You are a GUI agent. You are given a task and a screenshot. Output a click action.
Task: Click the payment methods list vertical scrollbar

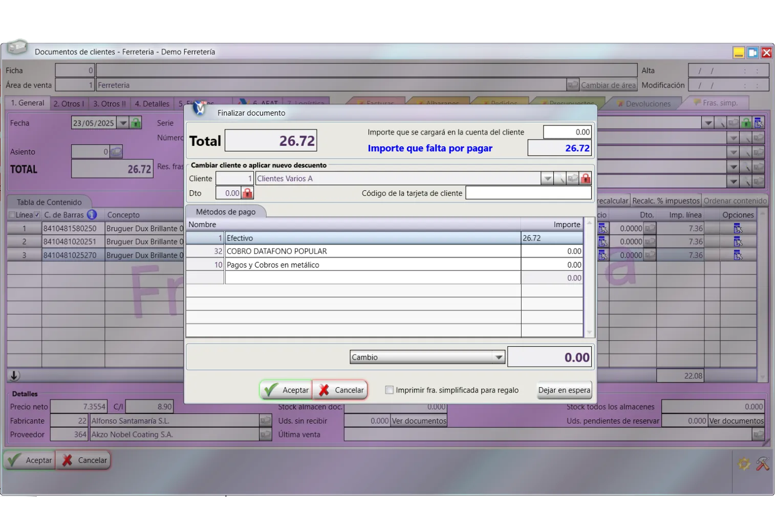click(x=589, y=277)
